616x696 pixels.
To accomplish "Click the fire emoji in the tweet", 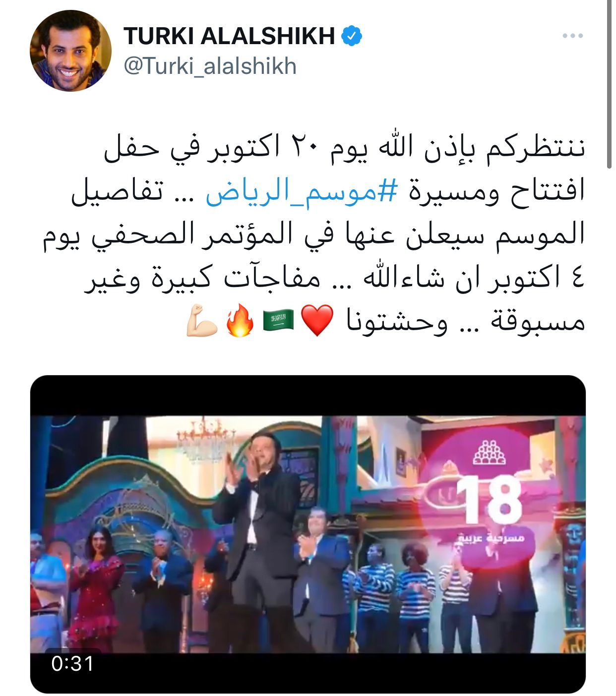I will pyautogui.click(x=240, y=320).
